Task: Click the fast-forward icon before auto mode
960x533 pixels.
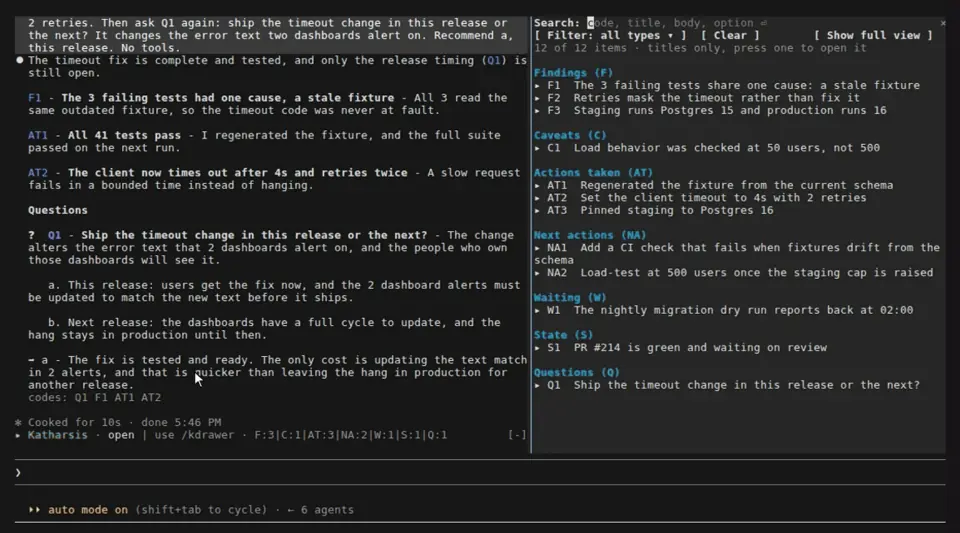Action: coord(34,510)
